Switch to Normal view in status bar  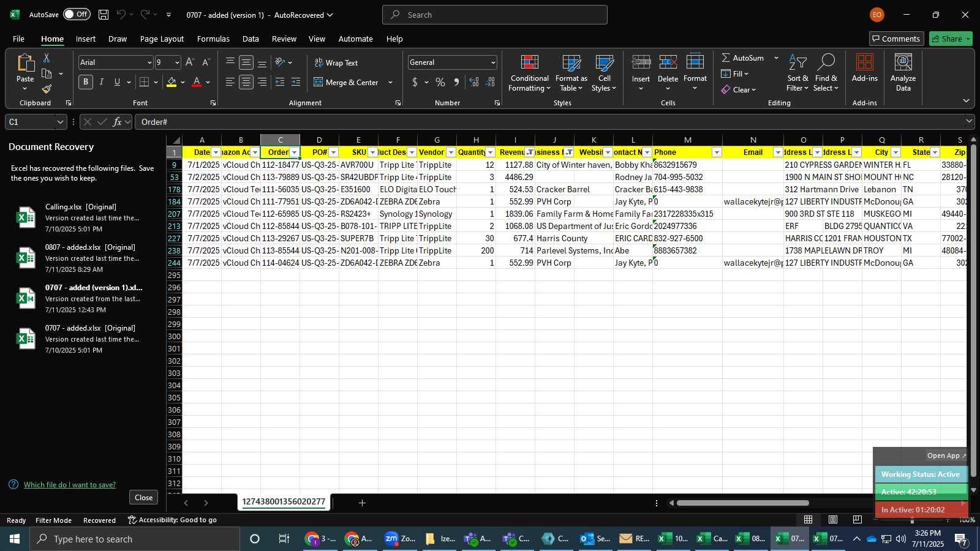coord(809,519)
